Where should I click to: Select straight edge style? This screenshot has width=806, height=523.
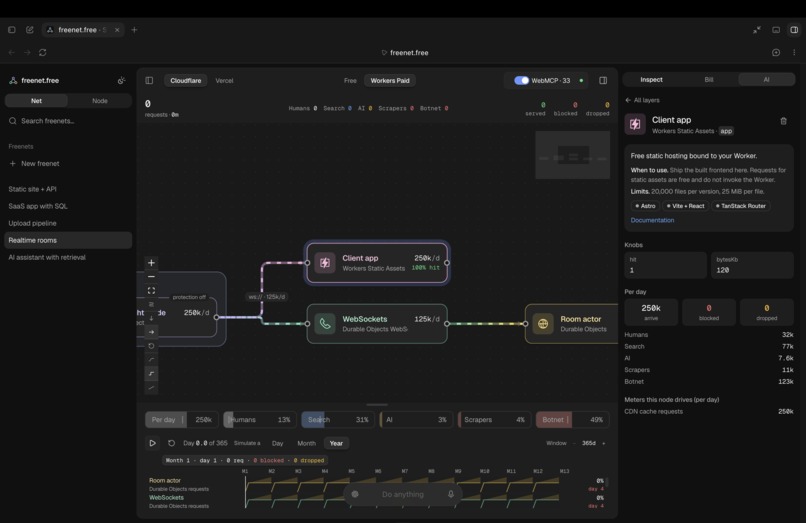coord(151,388)
